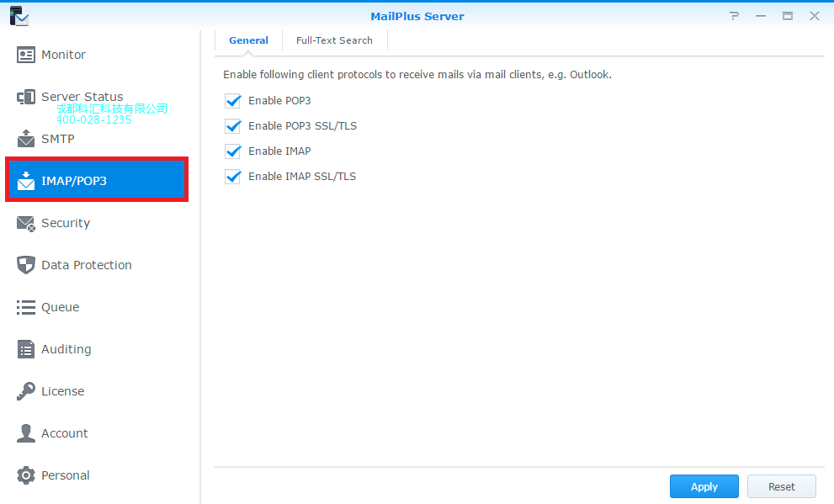Open the Personal gear icon
Viewport: 834px width, 504px height.
pos(25,475)
